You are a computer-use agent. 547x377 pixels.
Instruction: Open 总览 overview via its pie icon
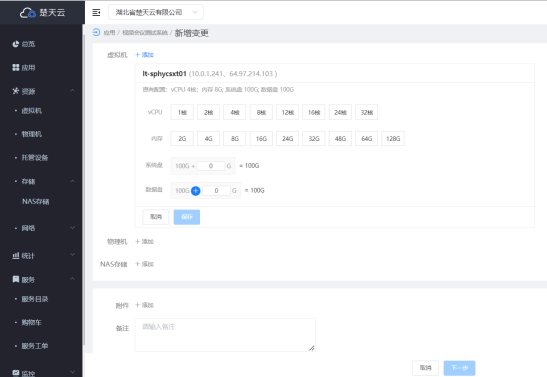15,44
